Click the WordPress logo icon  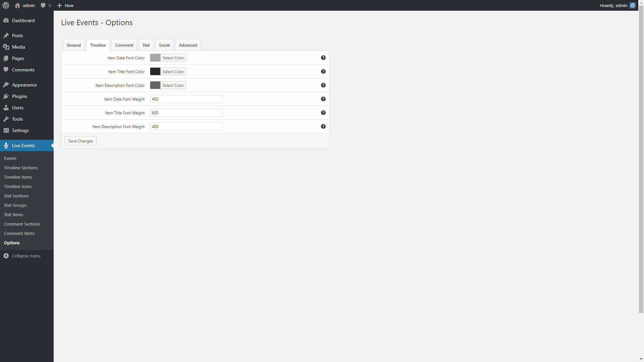tap(6, 5)
